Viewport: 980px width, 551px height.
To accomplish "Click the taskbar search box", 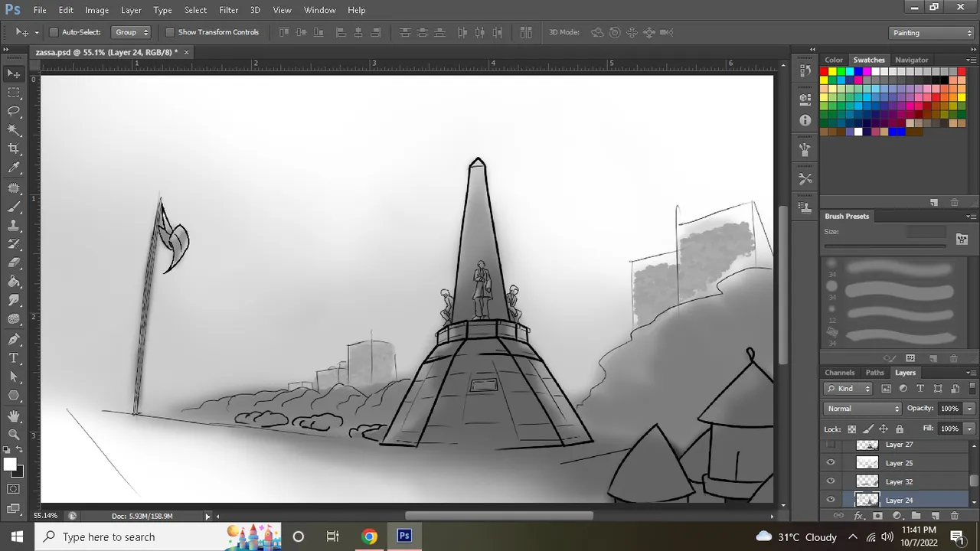I will click(158, 536).
